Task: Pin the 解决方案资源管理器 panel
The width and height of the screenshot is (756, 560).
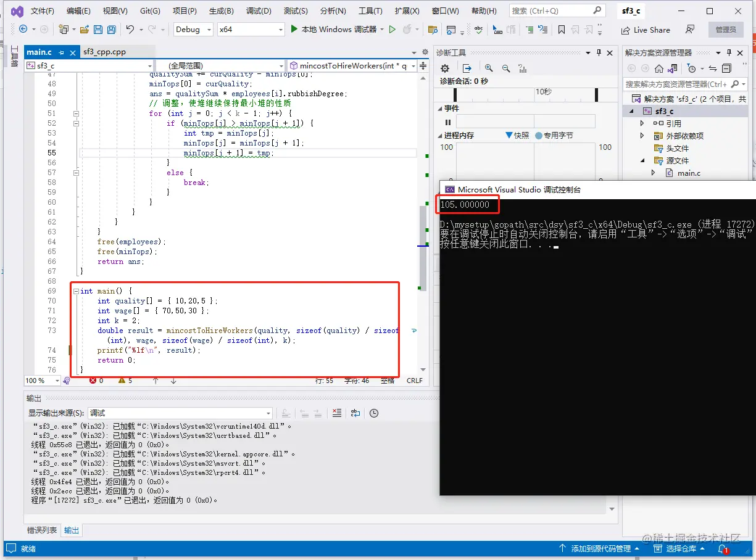Action: point(729,53)
